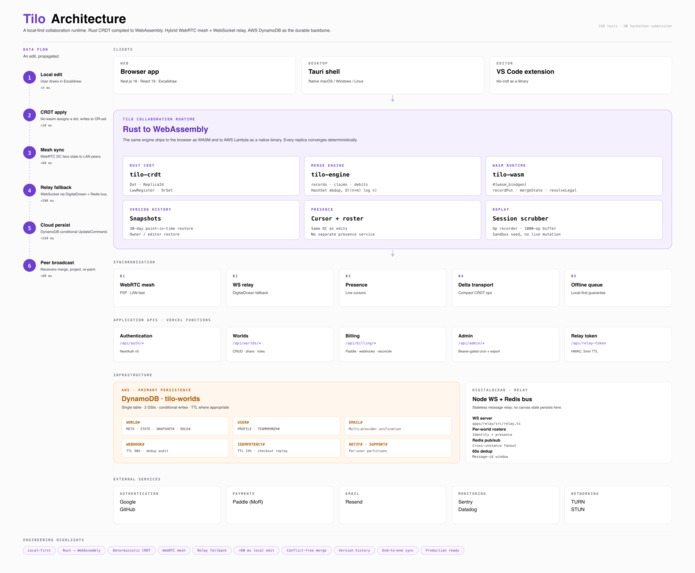Click the Cloud persist step 5 circle
This screenshot has width=695, height=573.
pos(30,228)
